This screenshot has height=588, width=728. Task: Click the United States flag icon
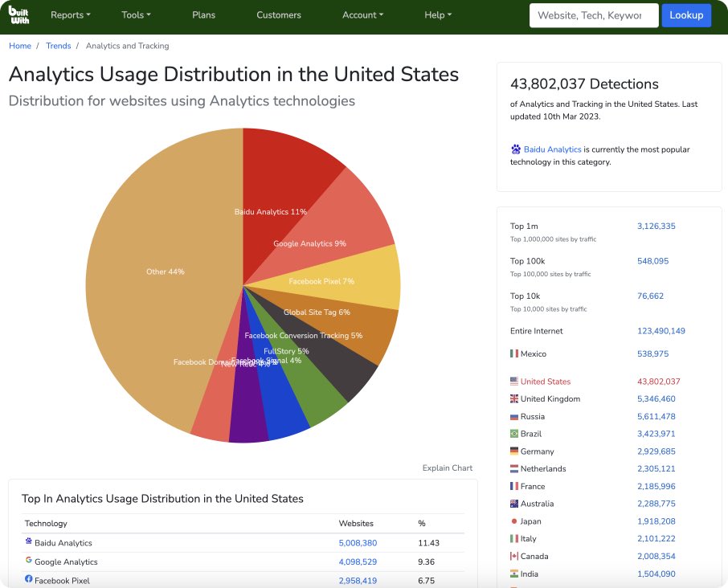point(514,382)
